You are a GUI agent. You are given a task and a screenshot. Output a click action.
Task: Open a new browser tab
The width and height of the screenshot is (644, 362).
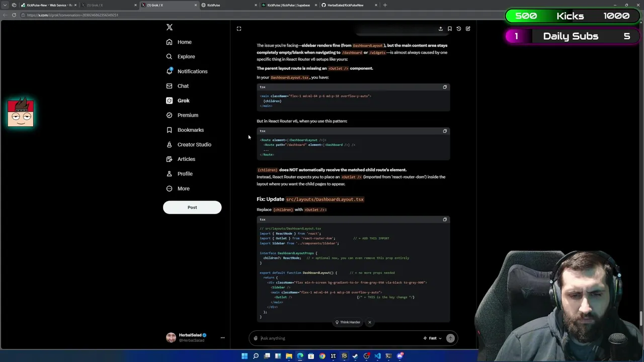385,5
